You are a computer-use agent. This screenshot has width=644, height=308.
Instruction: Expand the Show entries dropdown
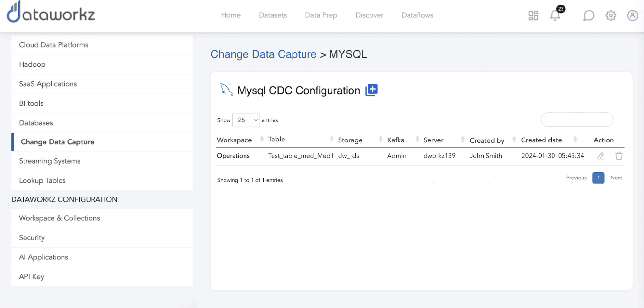(246, 120)
